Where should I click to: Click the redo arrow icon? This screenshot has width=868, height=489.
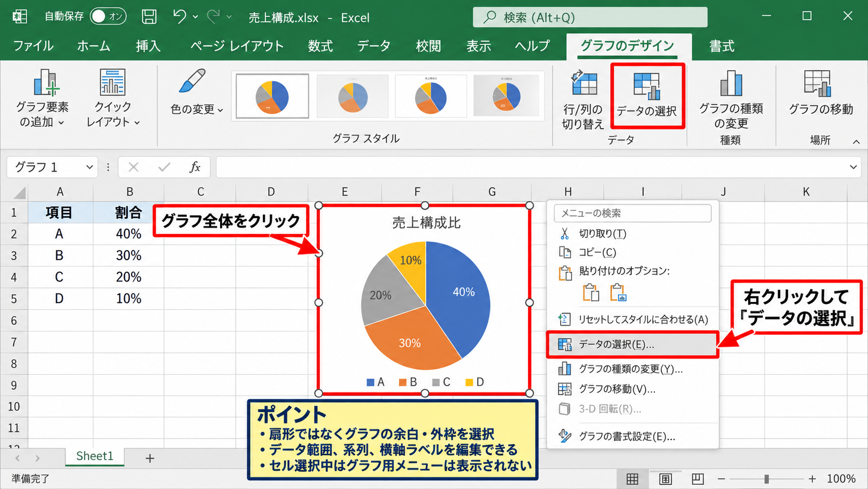click(213, 17)
